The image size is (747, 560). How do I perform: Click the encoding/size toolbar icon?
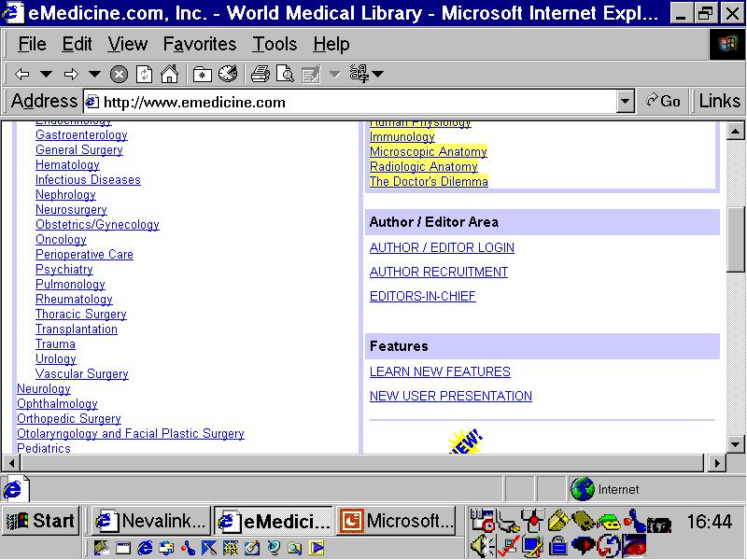pos(359,74)
